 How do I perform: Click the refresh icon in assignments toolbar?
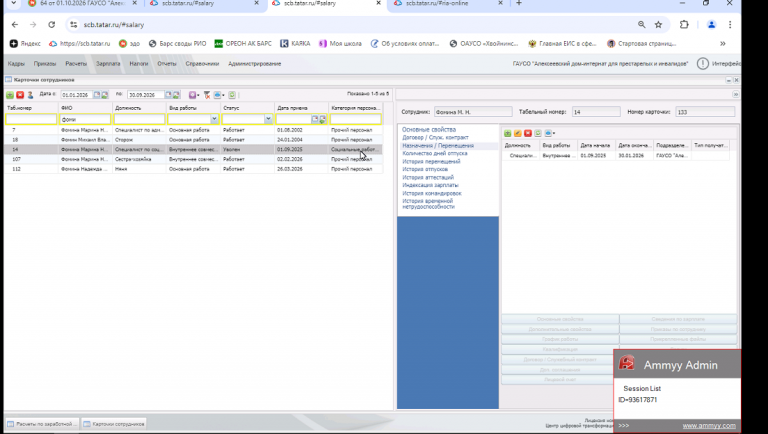click(x=538, y=133)
